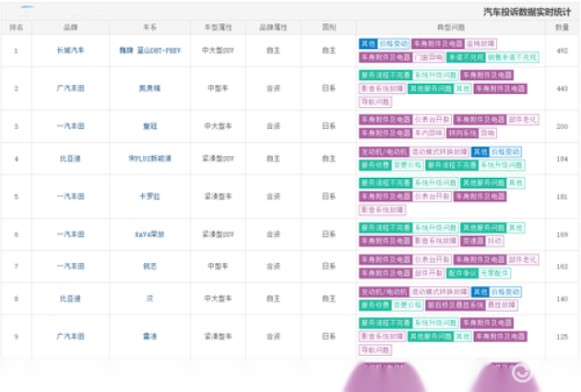Select 变更价格 tag in the 宋PLUS新能源 row
This screenshot has height=392, width=581.
(408, 165)
